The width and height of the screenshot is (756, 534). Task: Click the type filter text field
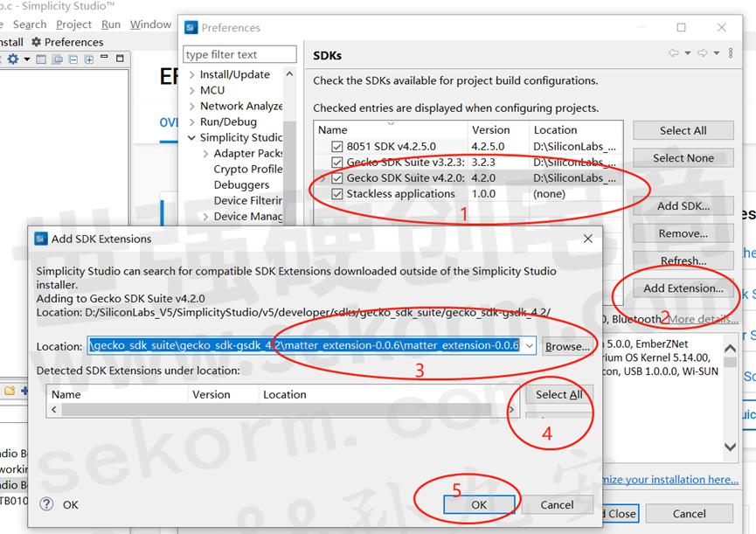[239, 54]
